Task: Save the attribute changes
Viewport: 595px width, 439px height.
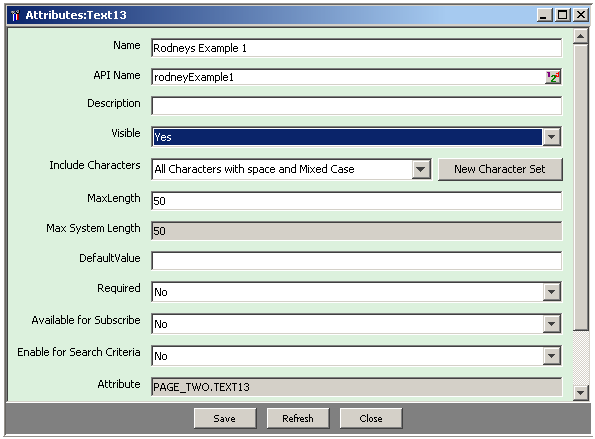Action: pos(225,418)
